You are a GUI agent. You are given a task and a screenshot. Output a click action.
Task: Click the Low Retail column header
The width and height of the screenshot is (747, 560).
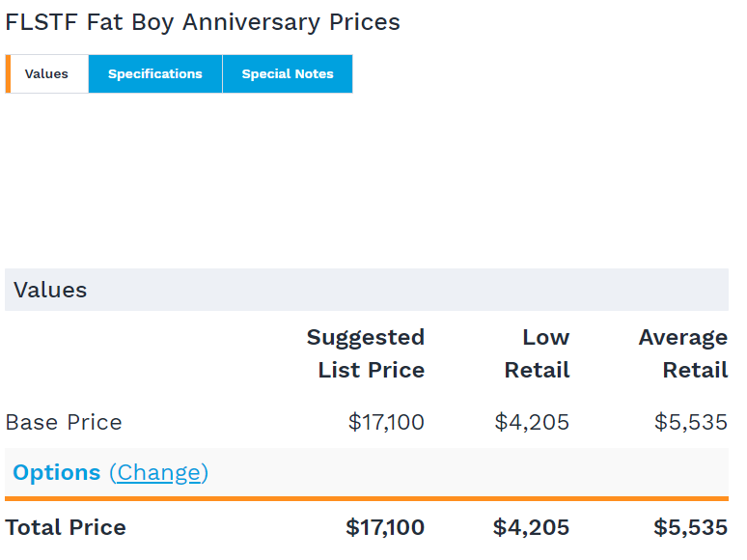(x=537, y=353)
